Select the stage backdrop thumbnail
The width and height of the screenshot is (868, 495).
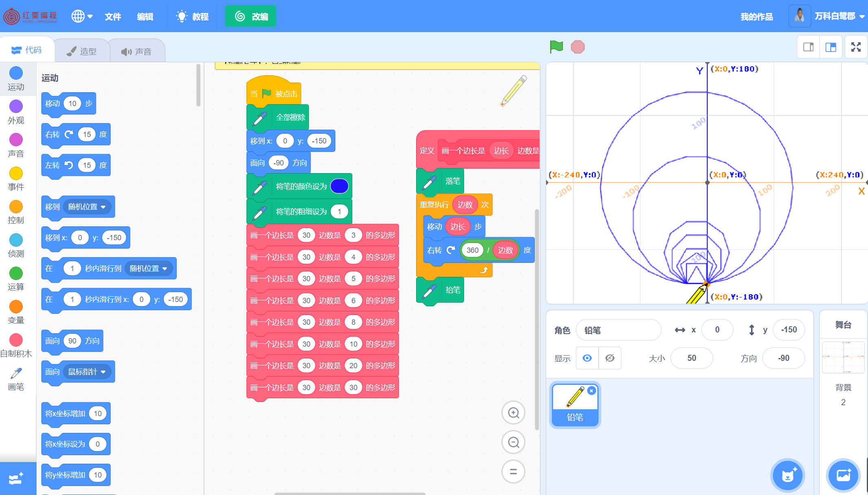[843, 357]
